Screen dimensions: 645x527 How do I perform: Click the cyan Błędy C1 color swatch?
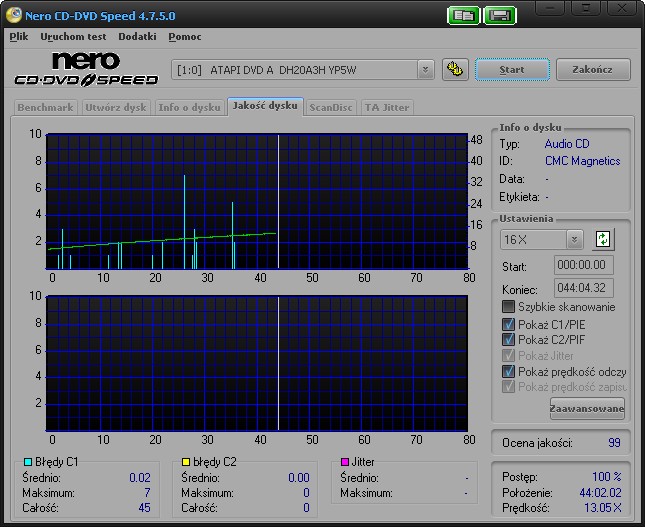28,462
